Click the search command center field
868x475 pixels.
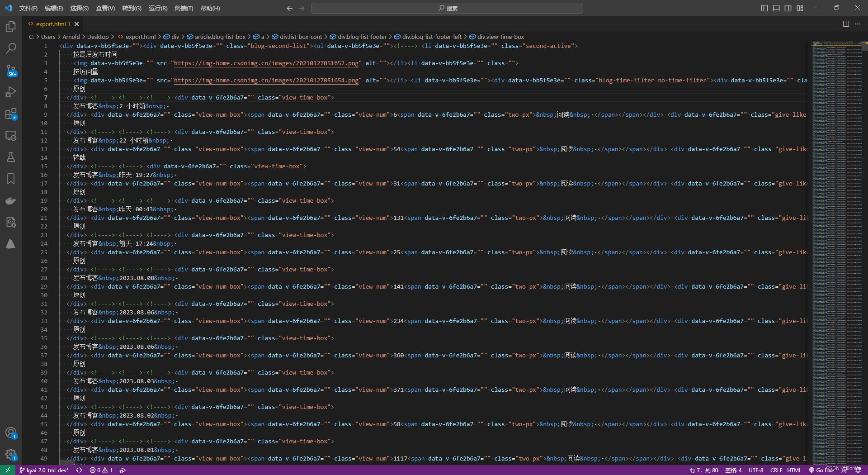447,8
